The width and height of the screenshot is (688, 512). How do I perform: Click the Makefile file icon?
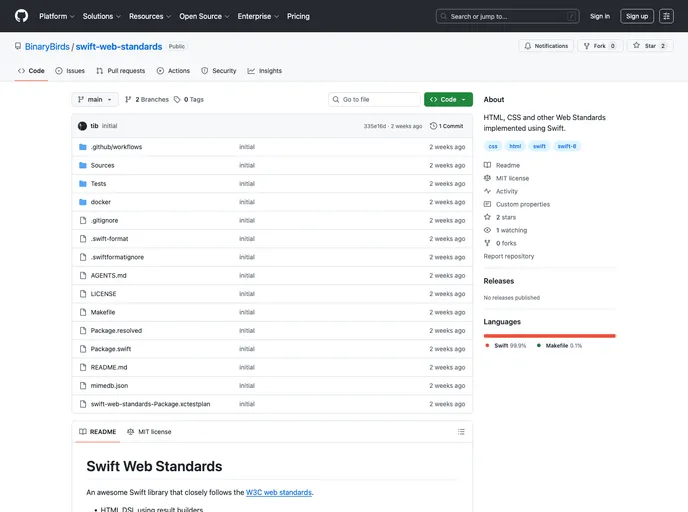pyautogui.click(x=82, y=312)
